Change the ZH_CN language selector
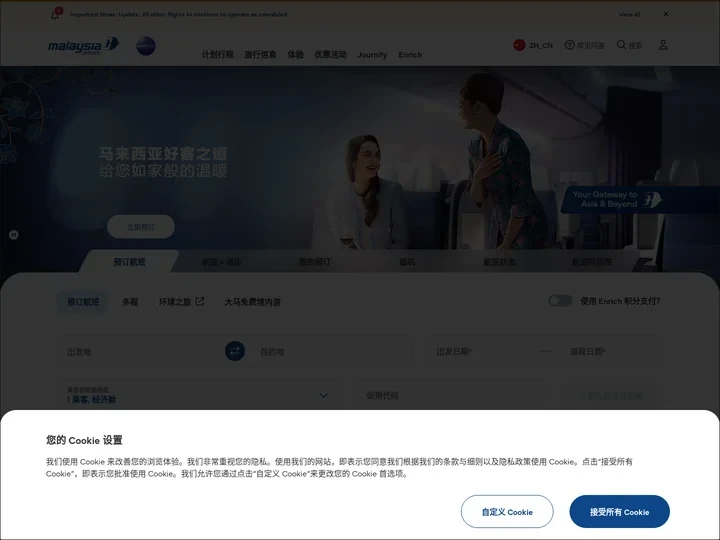The width and height of the screenshot is (720, 540). pos(533,45)
